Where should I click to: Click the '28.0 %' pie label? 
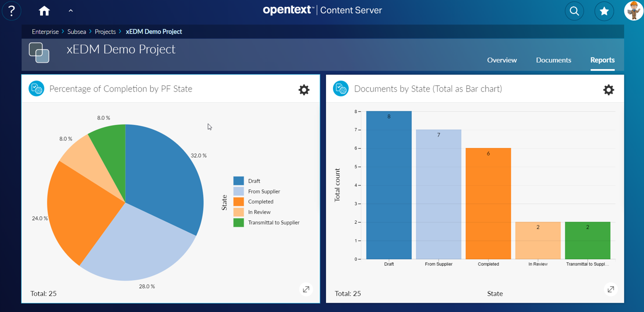(x=147, y=286)
